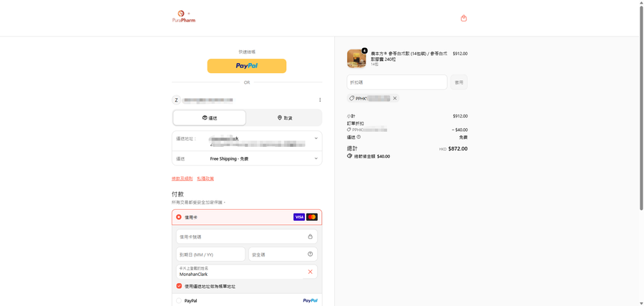This screenshot has height=306, width=644.
Task: Click the apply discount code button
Action: click(x=459, y=82)
